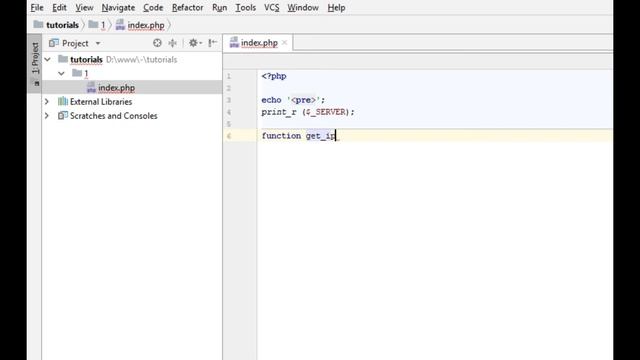640x360 pixels.
Task: Click the function get_ip code line
Action: [299, 136]
